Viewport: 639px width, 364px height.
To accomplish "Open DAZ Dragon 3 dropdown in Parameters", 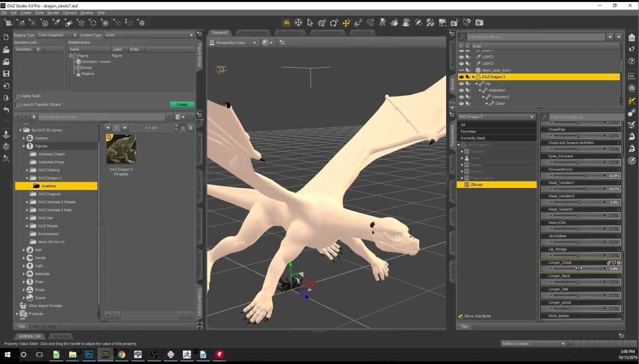I will coord(496,117).
